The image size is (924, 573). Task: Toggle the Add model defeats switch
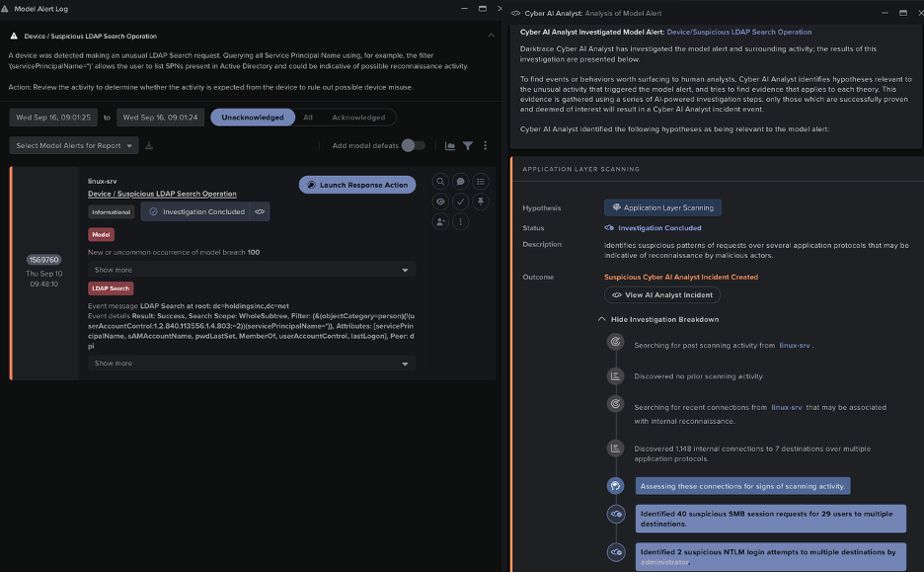[413, 145]
